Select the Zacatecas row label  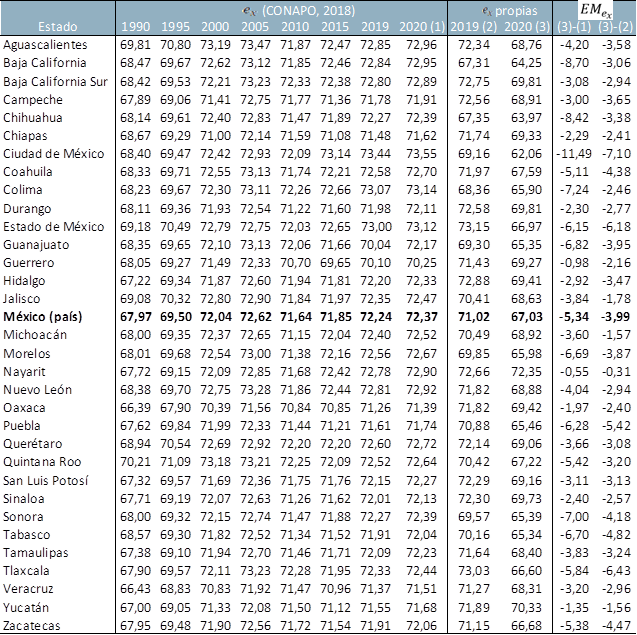click(x=33, y=624)
